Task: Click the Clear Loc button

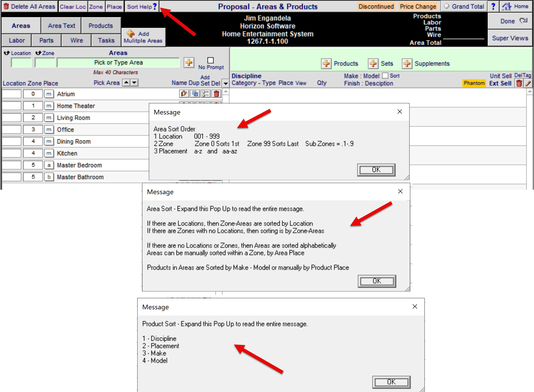Action: tap(73, 7)
